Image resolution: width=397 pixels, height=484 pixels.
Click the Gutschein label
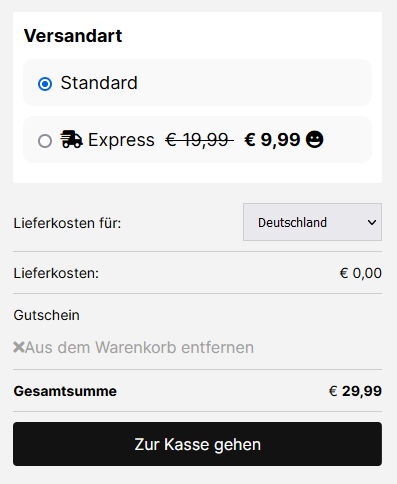[46, 315]
